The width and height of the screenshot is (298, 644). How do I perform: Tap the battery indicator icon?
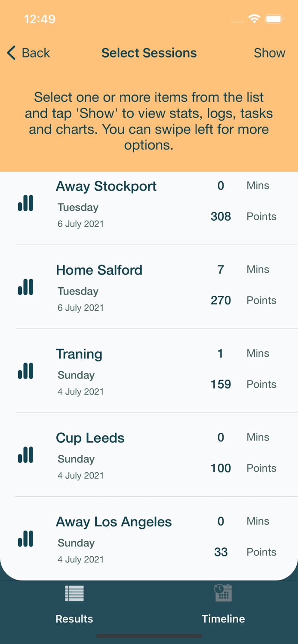(x=274, y=18)
